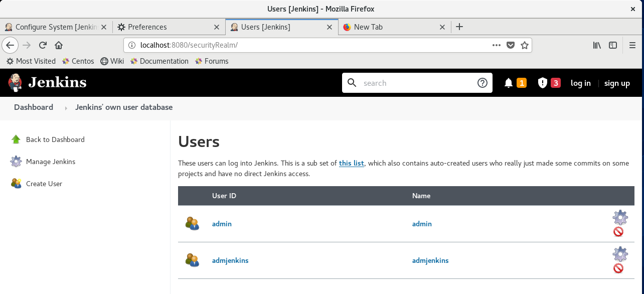
Task: Open page actions three-dot menu
Action: [497, 45]
